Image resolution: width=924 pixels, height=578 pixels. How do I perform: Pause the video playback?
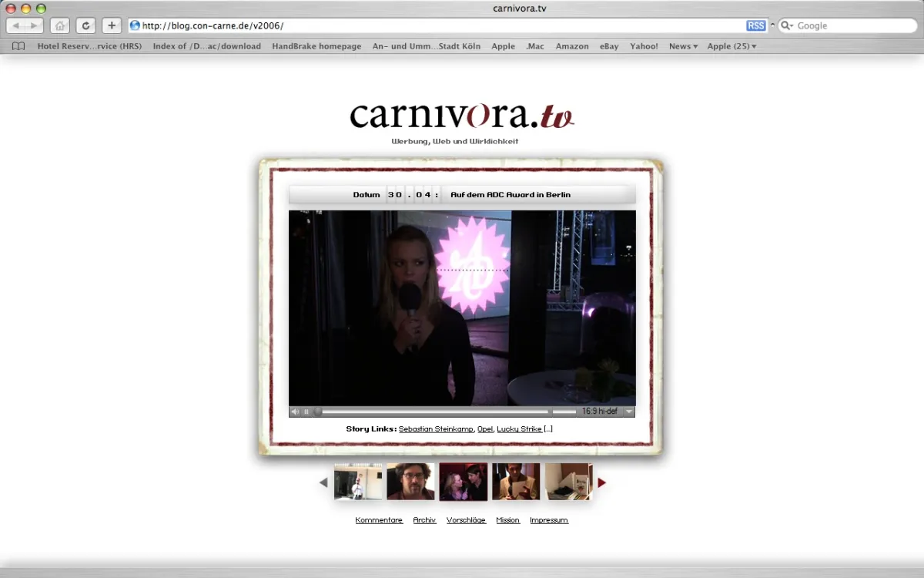point(306,411)
